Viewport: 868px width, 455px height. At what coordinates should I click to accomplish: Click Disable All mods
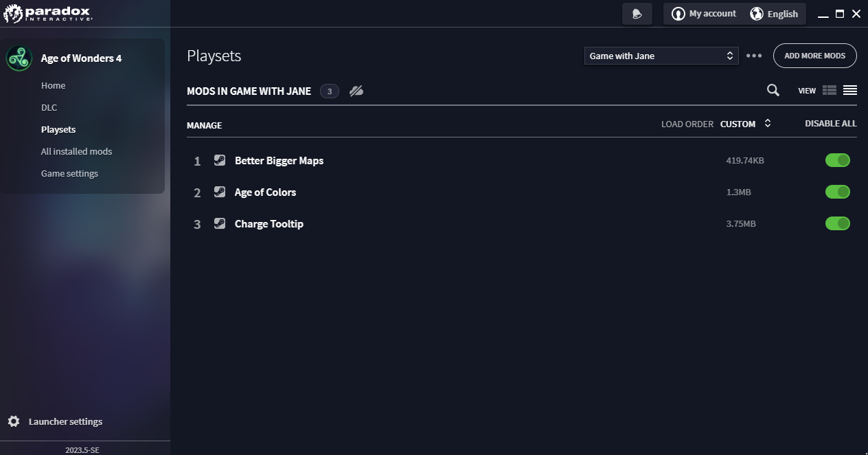[x=830, y=124]
